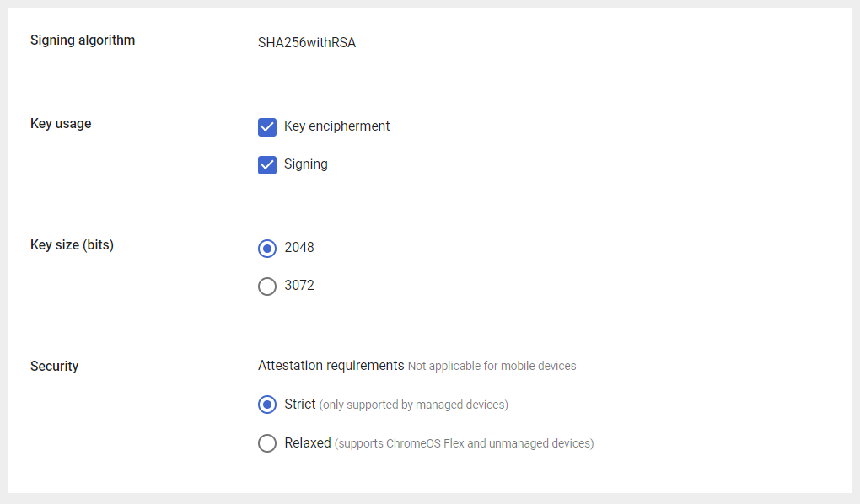Click the "supports ChromeOS Flex and unmanaged devices" hint
The width and height of the screenshot is (860, 504).
click(x=465, y=443)
